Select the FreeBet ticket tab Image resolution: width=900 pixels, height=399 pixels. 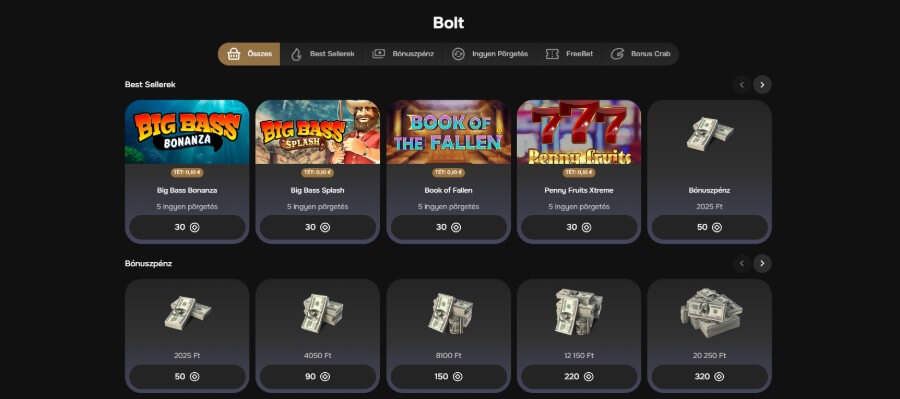click(569, 54)
